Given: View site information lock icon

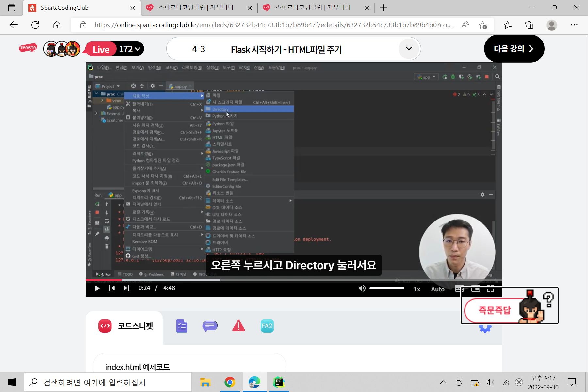Looking at the screenshot, I should [83, 25].
